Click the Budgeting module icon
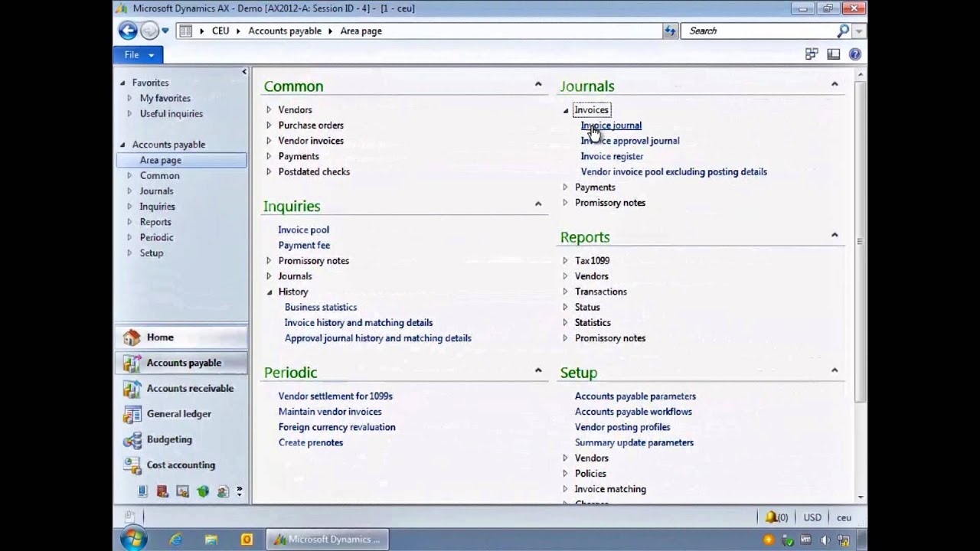Viewport: 980px width, 551px height. 132,440
